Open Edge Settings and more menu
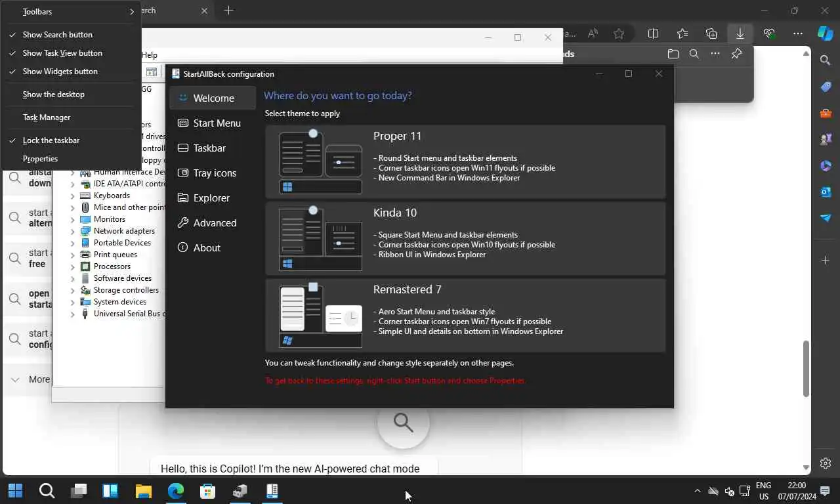 797,33
